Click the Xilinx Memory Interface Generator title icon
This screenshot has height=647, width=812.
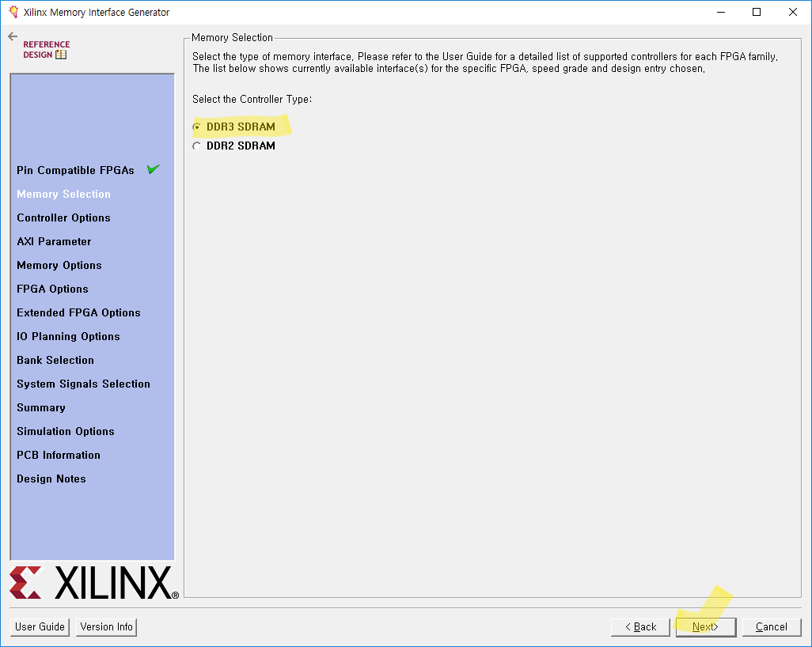pyautogui.click(x=13, y=12)
